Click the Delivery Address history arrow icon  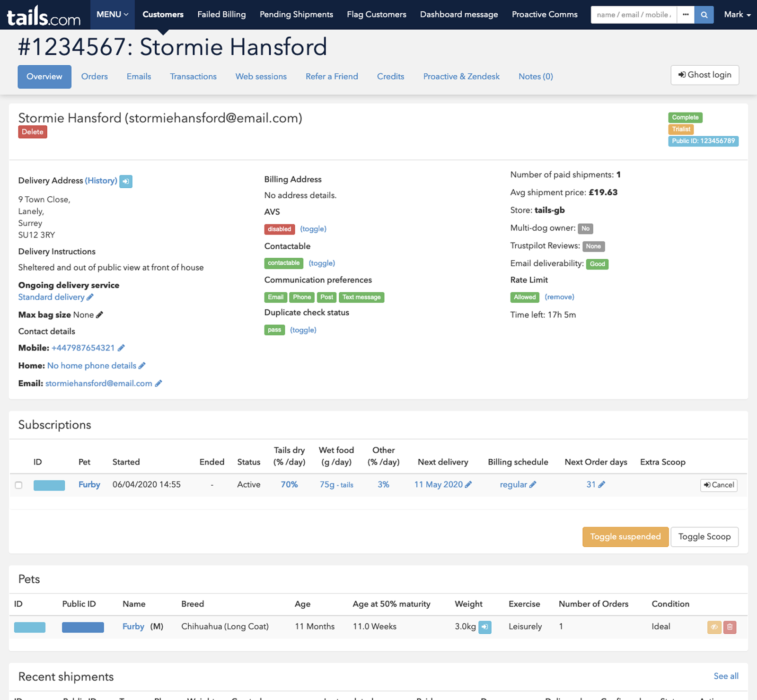tap(126, 181)
